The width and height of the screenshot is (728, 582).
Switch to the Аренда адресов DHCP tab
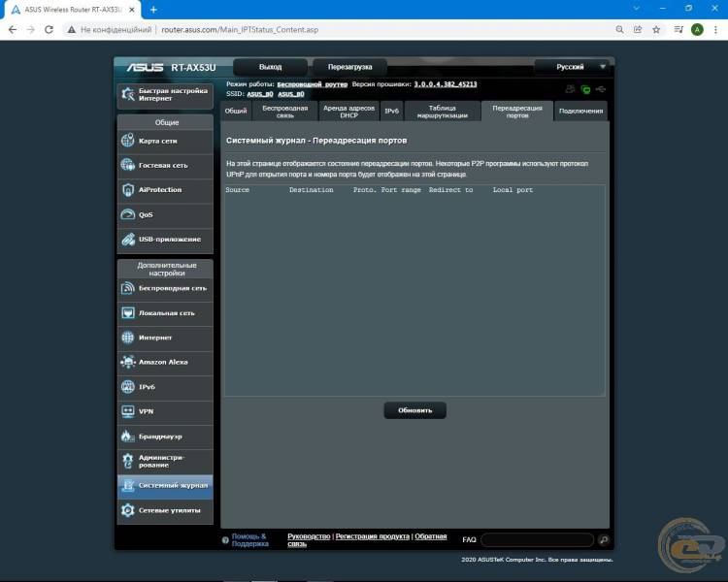349,111
